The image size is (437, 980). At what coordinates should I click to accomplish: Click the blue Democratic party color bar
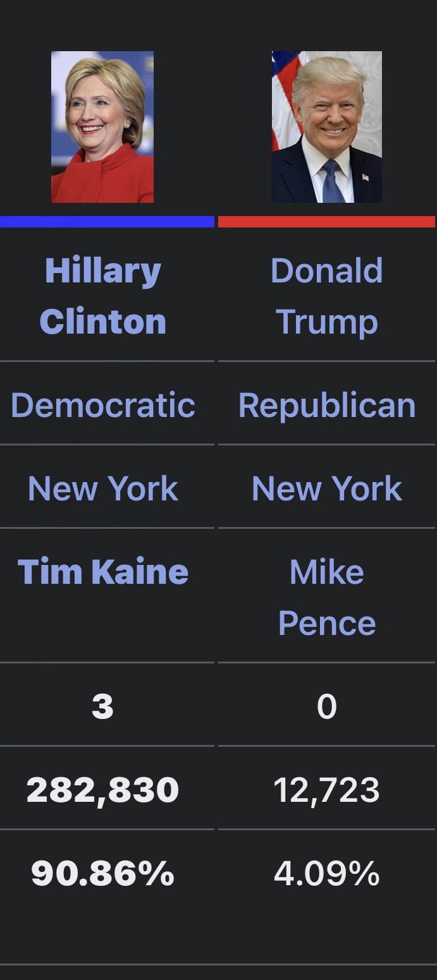point(107,222)
